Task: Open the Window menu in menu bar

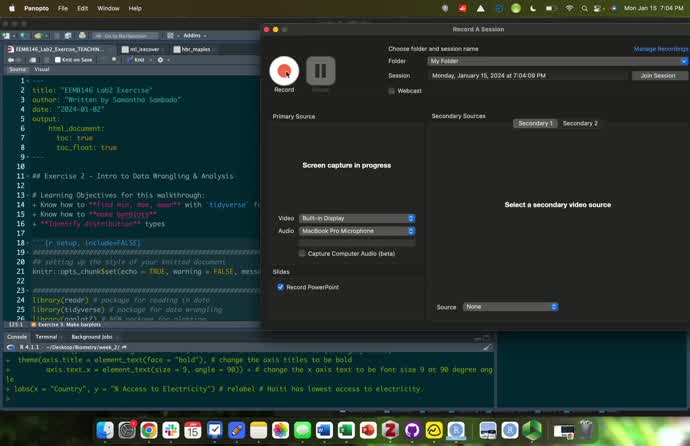Action: coord(108,8)
